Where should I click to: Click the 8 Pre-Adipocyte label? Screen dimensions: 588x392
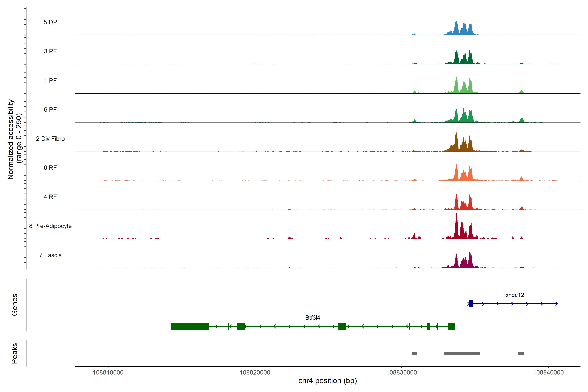(x=50, y=226)
